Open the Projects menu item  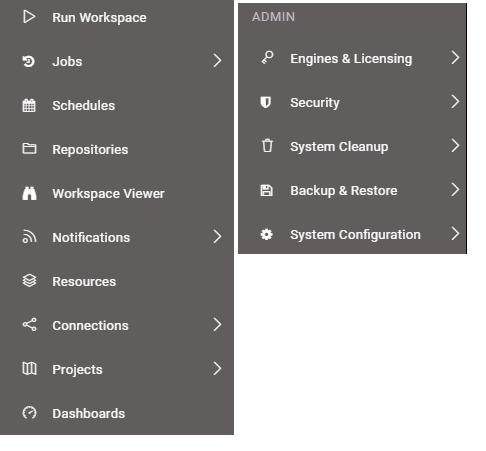tap(117, 369)
